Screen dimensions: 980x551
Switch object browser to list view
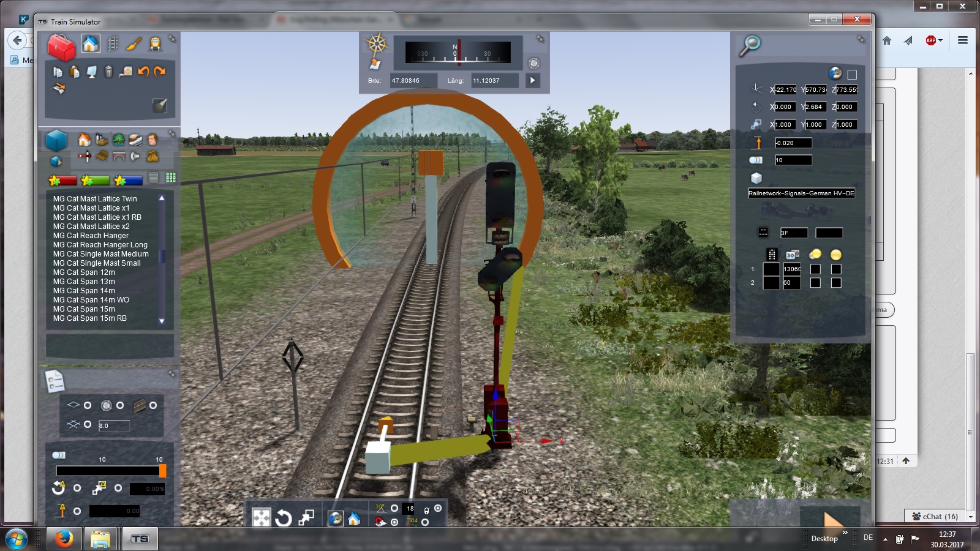pyautogui.click(x=154, y=178)
